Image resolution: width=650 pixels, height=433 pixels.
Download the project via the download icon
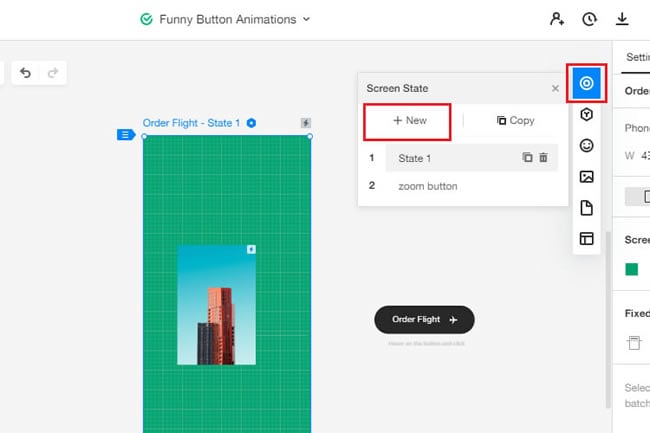(622, 19)
